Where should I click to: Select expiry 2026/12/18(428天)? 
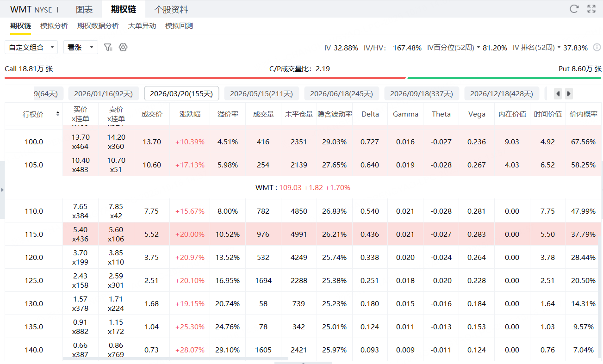(x=502, y=93)
